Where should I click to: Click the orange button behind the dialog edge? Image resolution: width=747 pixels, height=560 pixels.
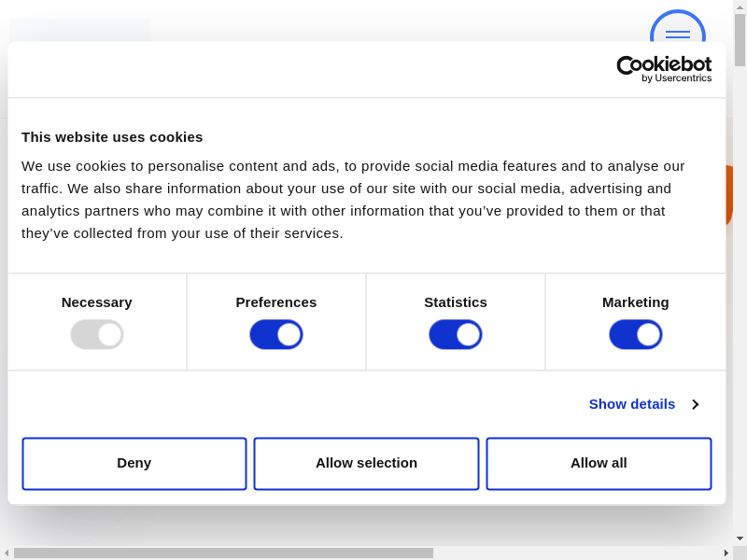tap(729, 195)
